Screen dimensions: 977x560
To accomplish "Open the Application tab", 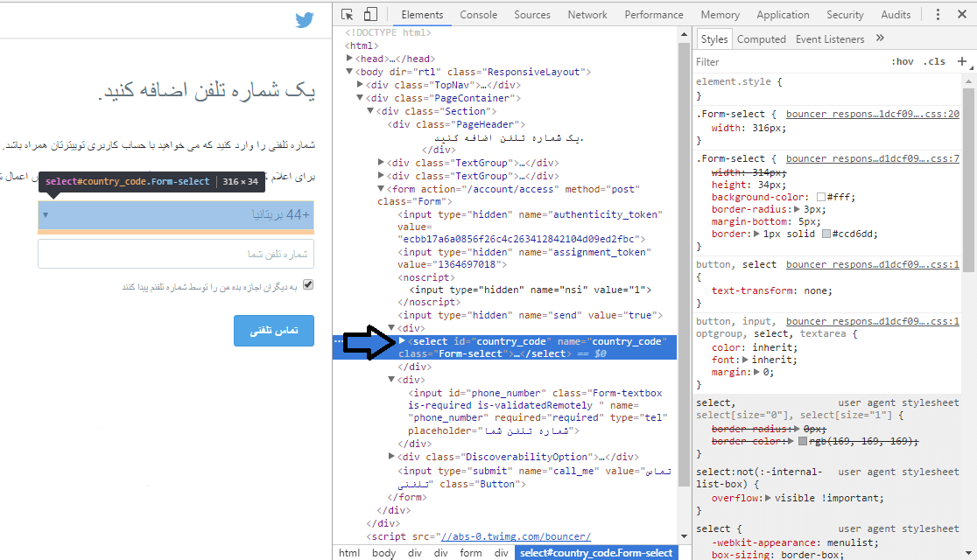I will (x=783, y=14).
